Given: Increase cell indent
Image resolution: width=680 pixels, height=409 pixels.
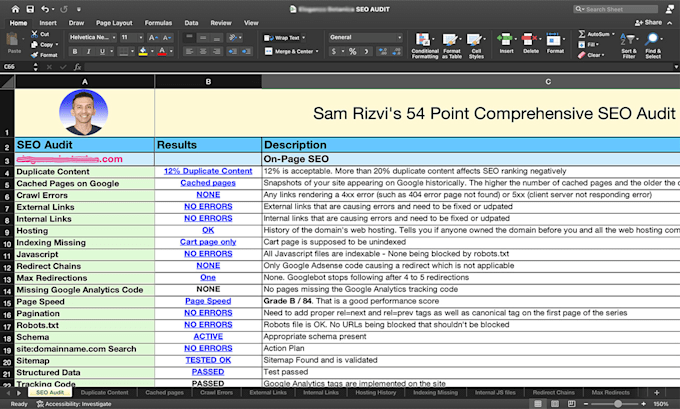Looking at the screenshot, I should click(x=246, y=52).
